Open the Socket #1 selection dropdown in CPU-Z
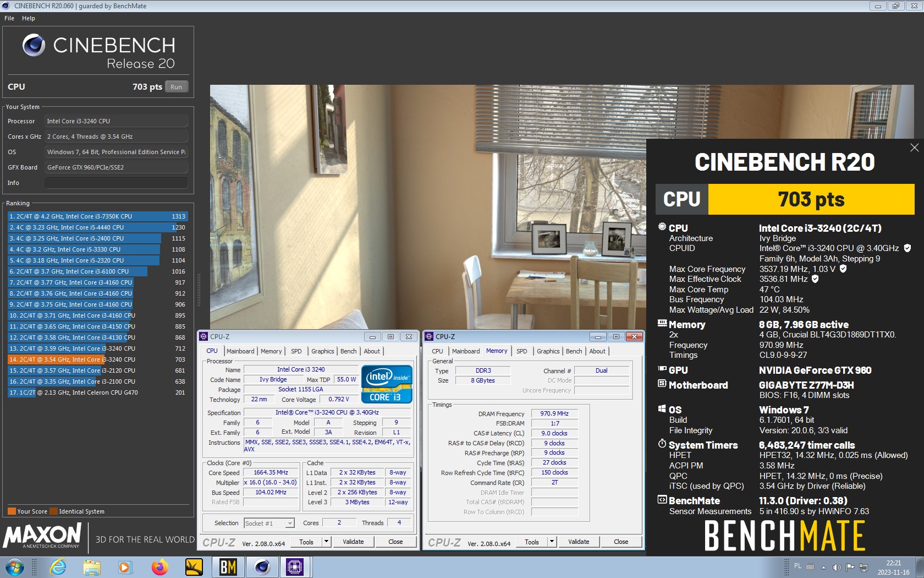 (x=269, y=523)
